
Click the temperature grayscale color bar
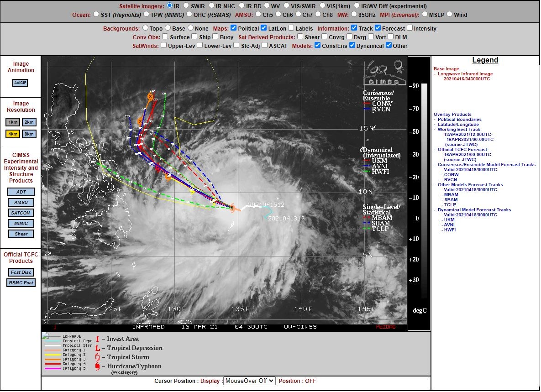(x=425, y=191)
